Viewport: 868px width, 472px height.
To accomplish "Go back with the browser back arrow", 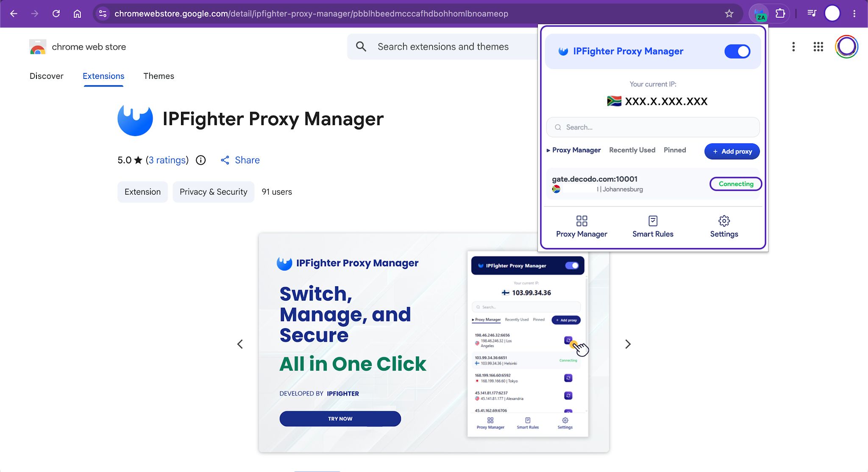I will (x=14, y=14).
